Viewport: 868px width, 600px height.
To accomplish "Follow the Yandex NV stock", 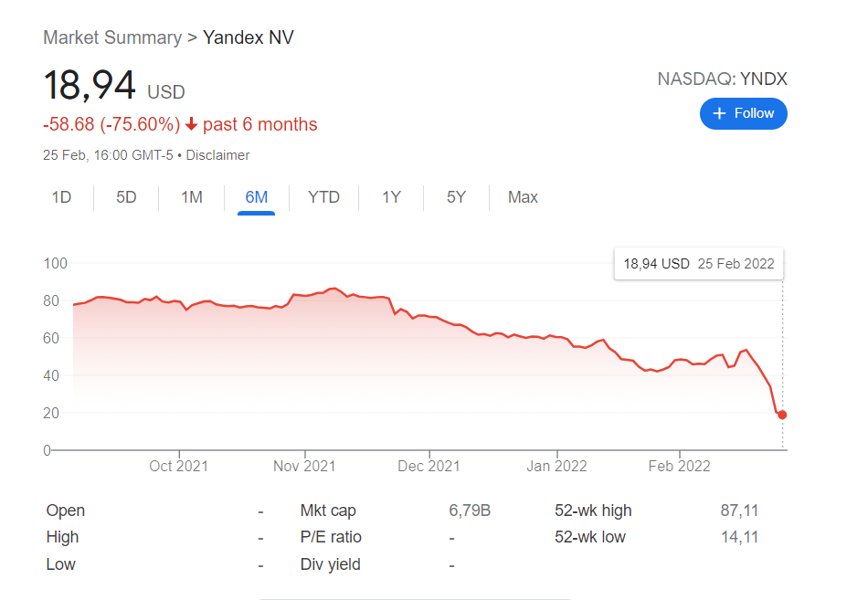I will [x=744, y=113].
